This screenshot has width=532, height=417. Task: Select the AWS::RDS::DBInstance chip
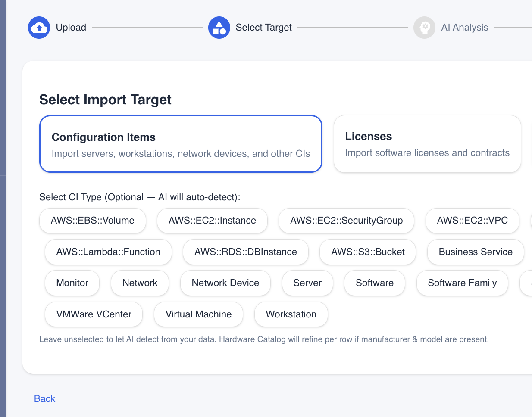[245, 252]
